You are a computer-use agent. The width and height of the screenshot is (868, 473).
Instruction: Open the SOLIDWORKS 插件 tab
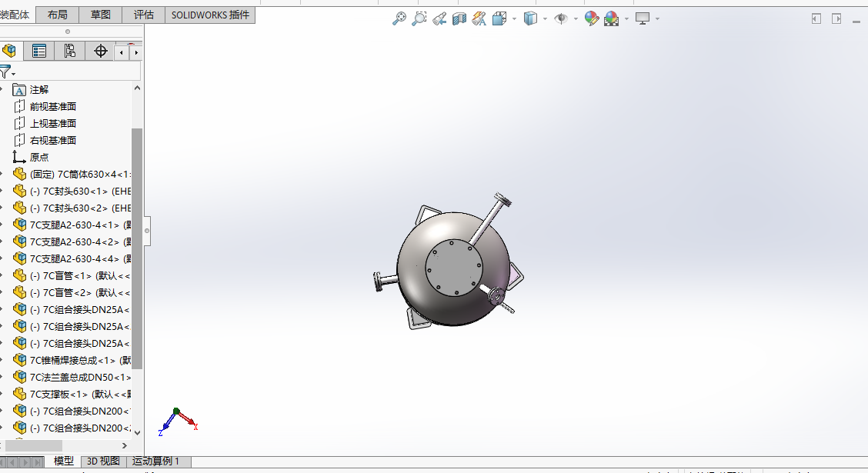[x=210, y=15]
